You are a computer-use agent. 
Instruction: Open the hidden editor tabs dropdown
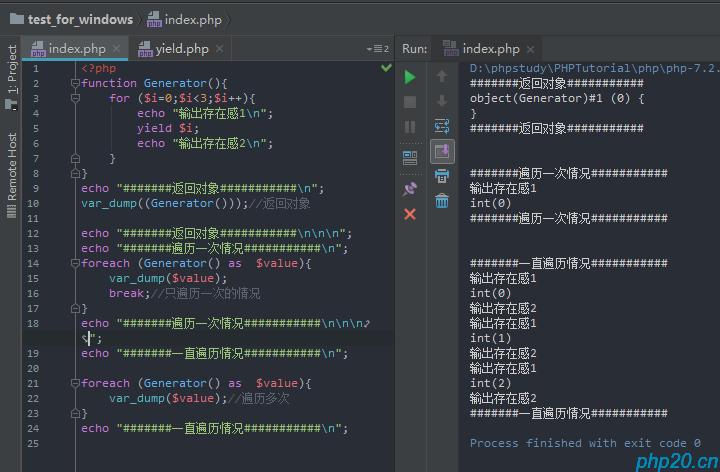[377, 49]
